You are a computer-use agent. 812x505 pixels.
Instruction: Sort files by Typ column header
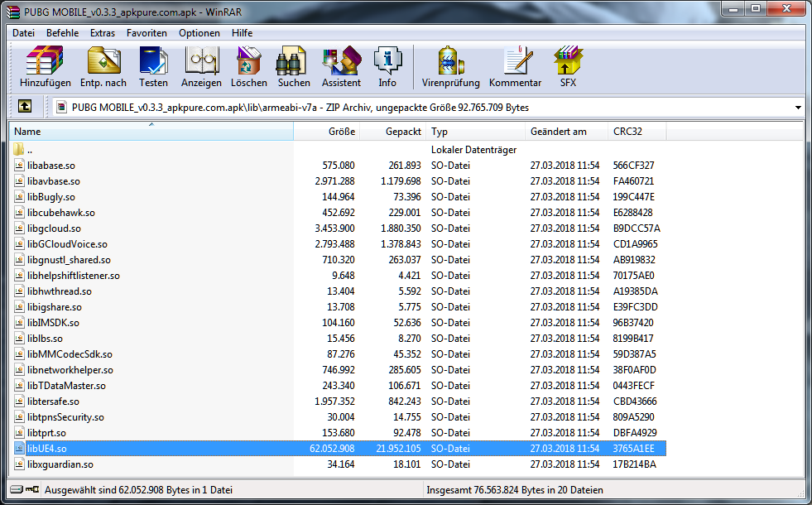pos(476,132)
